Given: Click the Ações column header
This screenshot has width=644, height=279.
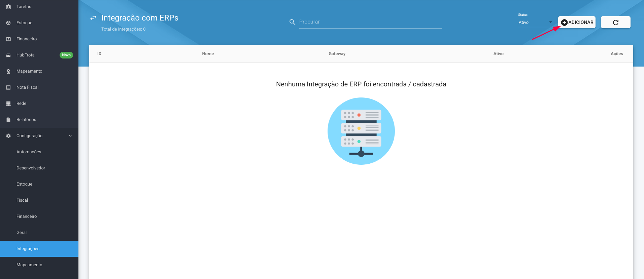Looking at the screenshot, I should tap(617, 54).
